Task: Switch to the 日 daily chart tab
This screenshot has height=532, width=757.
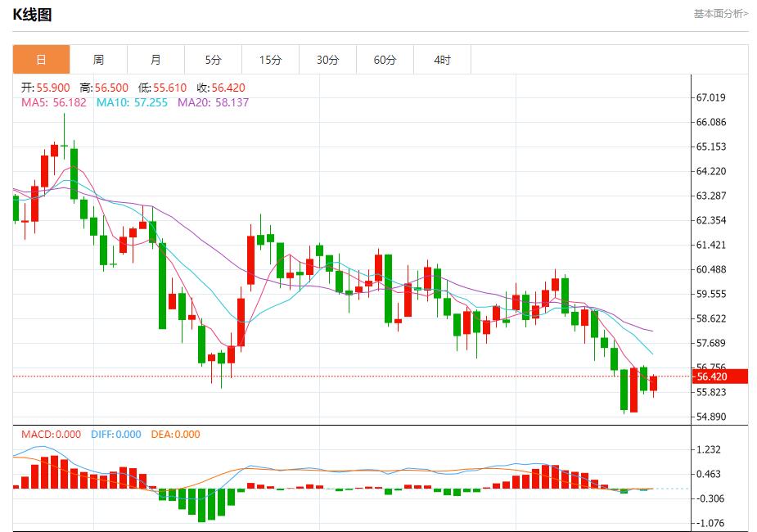Action: [41, 60]
